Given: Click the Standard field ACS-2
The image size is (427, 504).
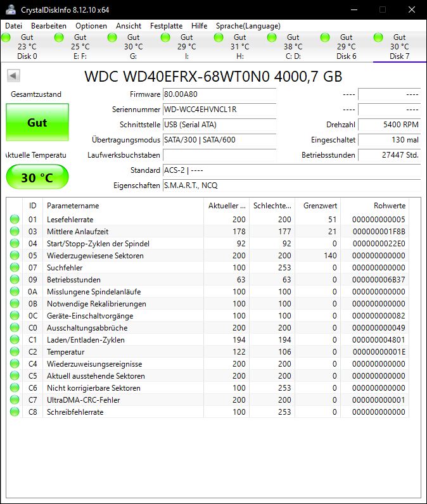Looking at the screenshot, I should pyautogui.click(x=292, y=170).
